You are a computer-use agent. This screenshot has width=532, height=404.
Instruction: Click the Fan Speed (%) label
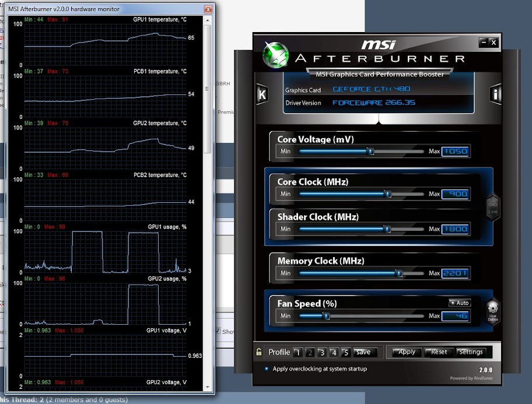[x=307, y=304]
